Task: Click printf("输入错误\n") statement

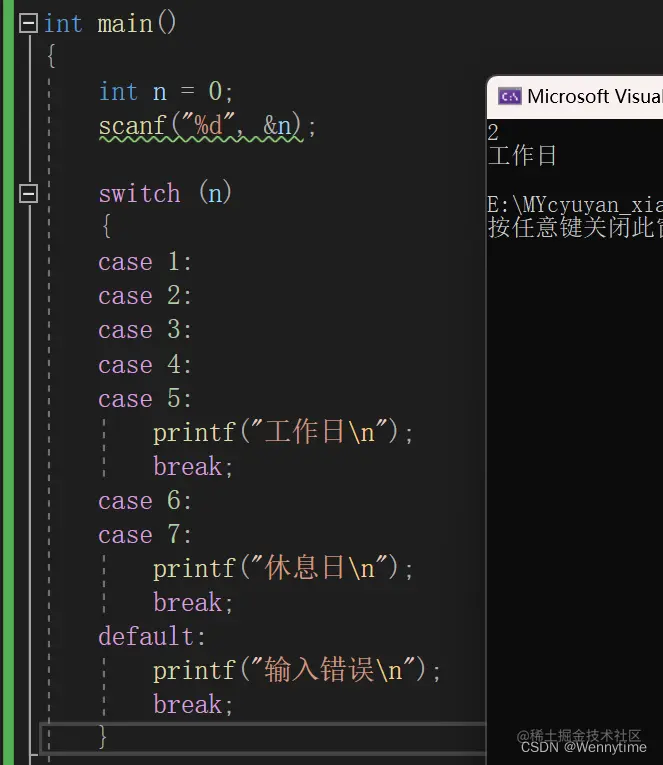Action: pyautogui.click(x=297, y=670)
